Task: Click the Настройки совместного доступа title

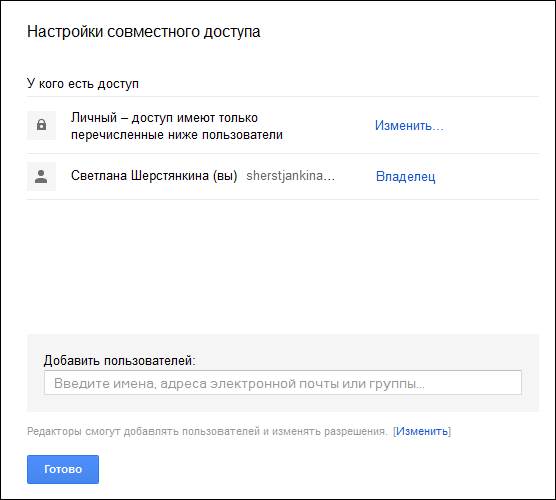Action: pos(144,32)
